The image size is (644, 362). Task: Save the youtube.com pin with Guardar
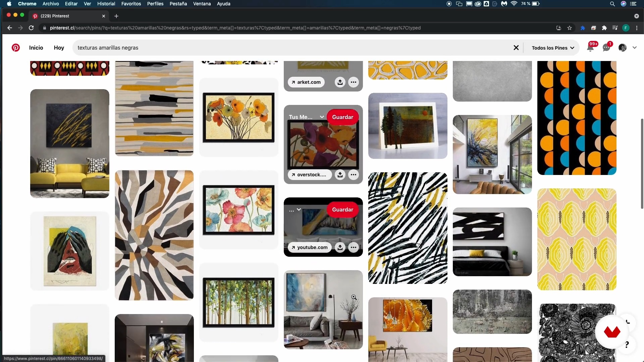342,209
